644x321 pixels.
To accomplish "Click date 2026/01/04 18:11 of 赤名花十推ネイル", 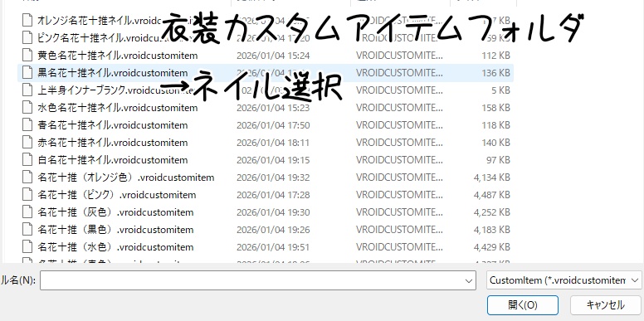I will click(273, 143).
